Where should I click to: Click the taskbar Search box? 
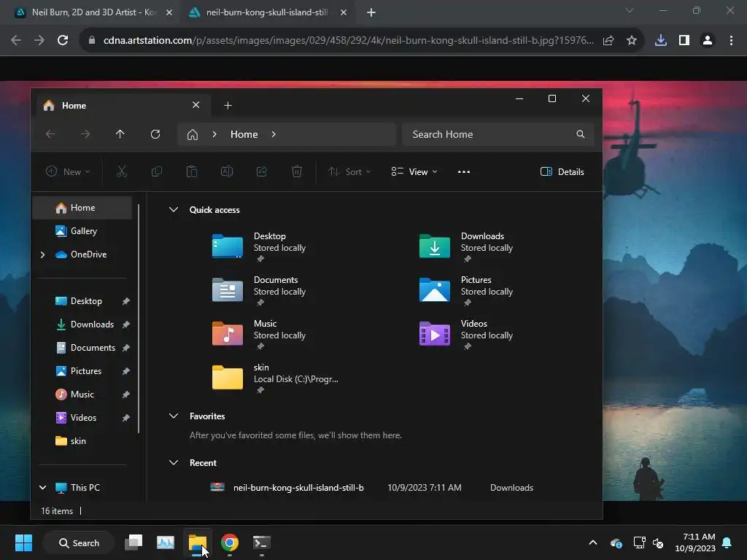(79, 542)
